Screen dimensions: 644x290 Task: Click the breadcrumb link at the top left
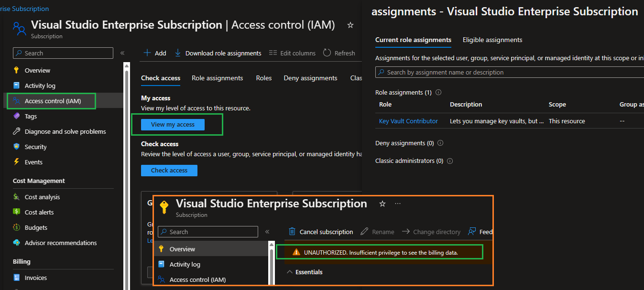coord(24,9)
